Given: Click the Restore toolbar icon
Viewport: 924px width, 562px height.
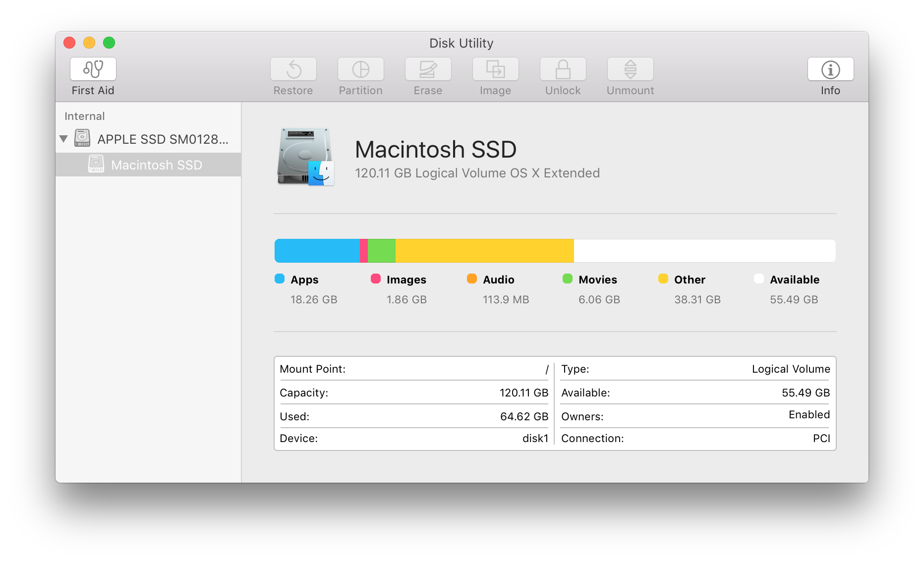Looking at the screenshot, I should (293, 69).
